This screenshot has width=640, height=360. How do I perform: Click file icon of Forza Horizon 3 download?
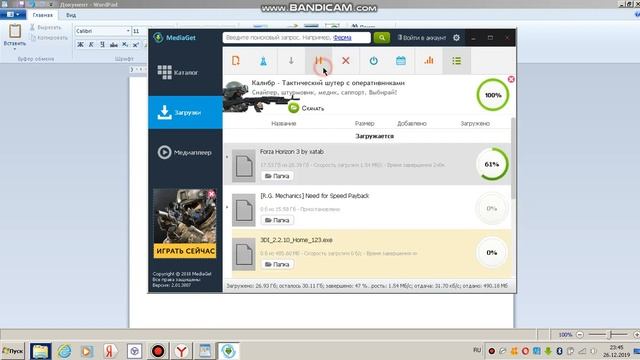pyautogui.click(x=244, y=166)
